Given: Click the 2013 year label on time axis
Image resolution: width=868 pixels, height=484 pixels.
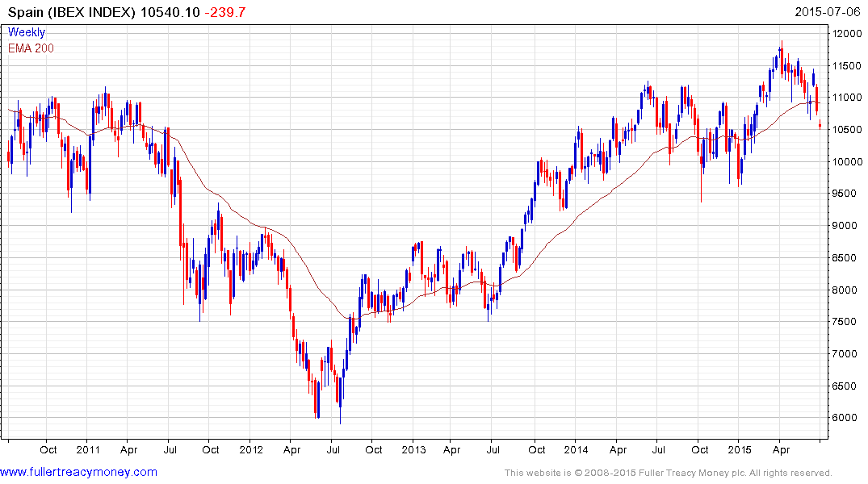Looking at the screenshot, I should [413, 449].
